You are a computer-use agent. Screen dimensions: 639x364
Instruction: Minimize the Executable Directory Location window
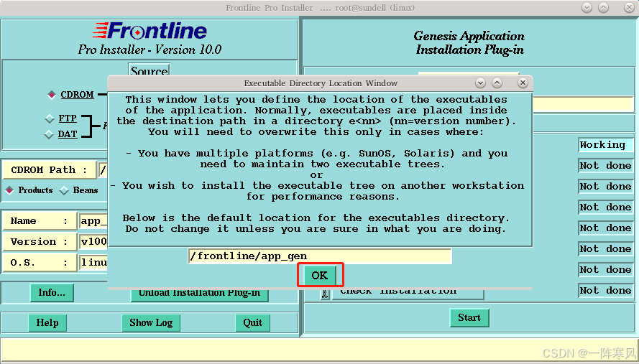coord(480,83)
